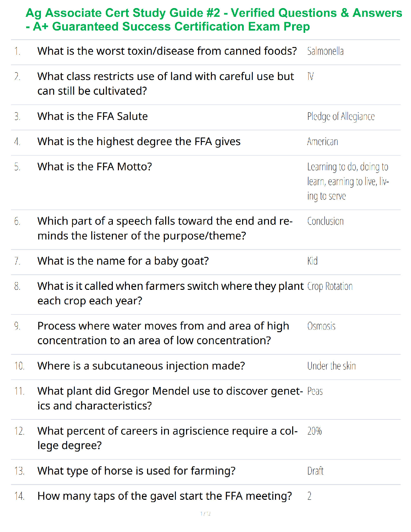Image resolution: width=411 pixels, height=532 pixels.
Task: Select the FFA Motto question
Action: pos(95,167)
